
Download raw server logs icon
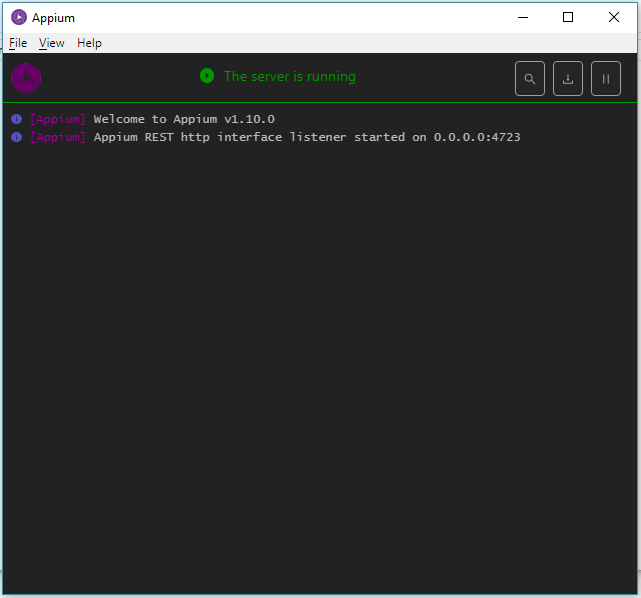[567, 78]
